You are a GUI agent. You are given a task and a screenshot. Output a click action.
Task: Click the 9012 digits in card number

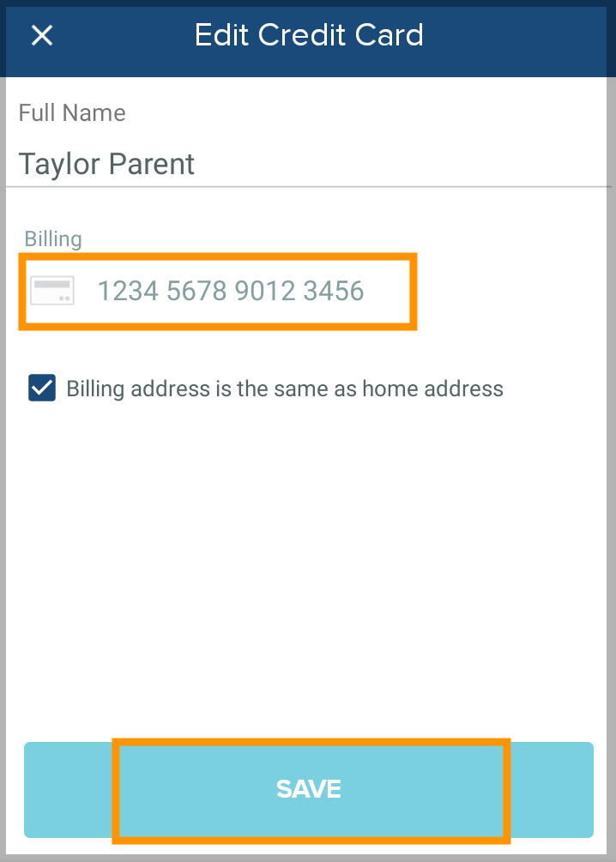tap(265, 292)
